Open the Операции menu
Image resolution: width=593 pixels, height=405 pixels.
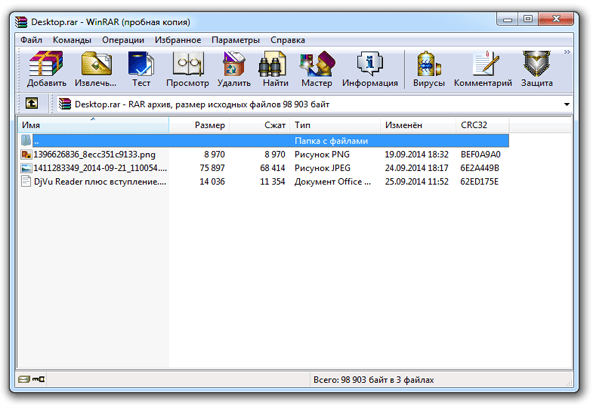tap(123, 40)
